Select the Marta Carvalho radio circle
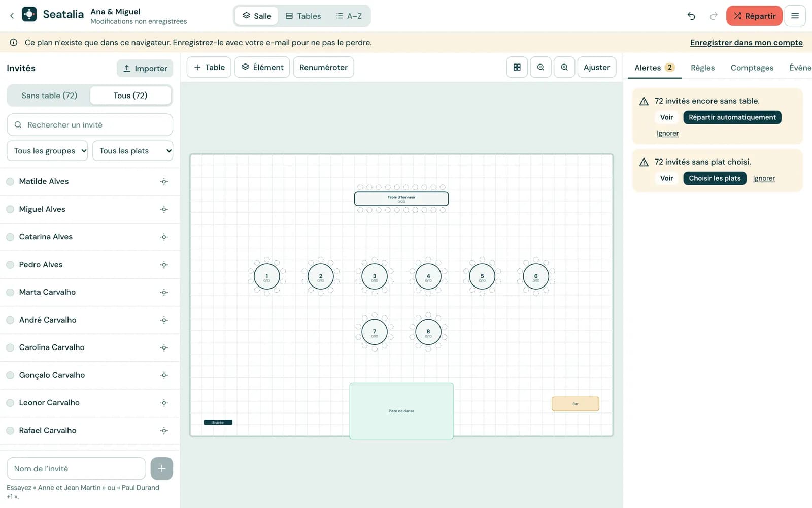This screenshot has width=812, height=508. pyautogui.click(x=10, y=292)
